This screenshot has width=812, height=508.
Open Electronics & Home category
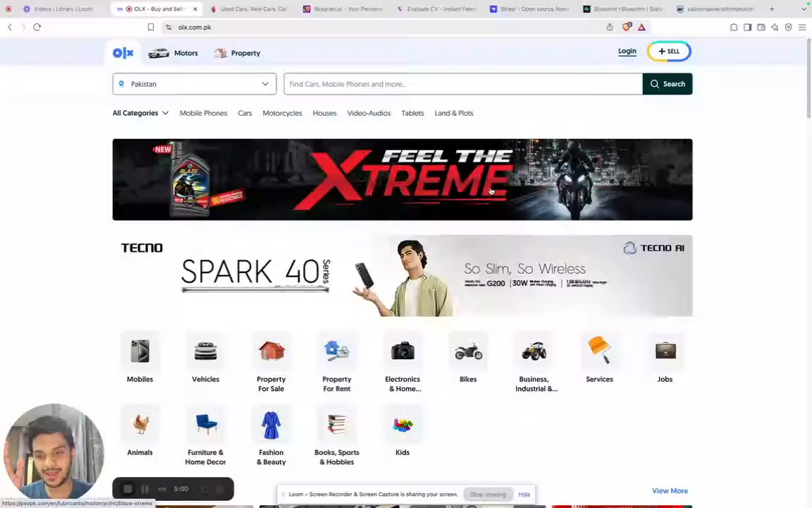(402, 351)
